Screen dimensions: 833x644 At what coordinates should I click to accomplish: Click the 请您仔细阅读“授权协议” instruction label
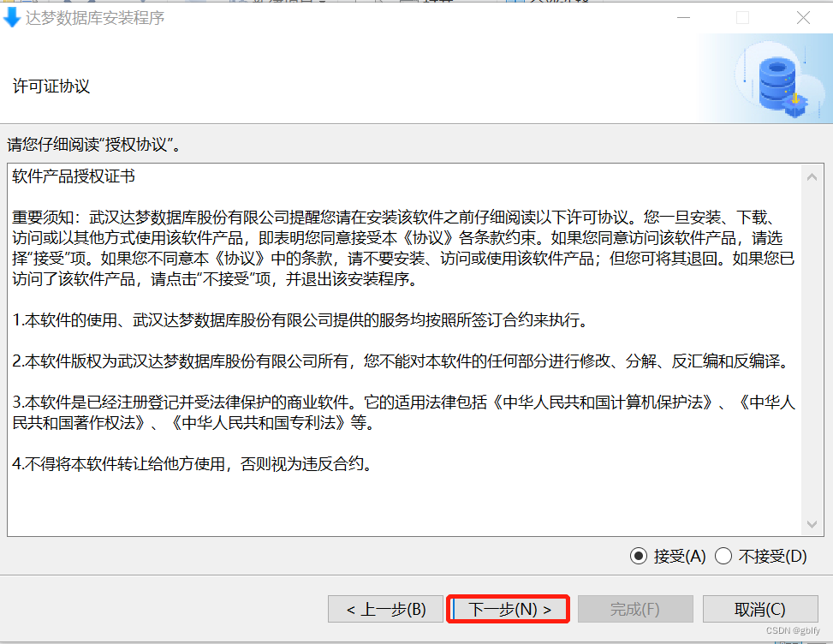[x=94, y=144]
